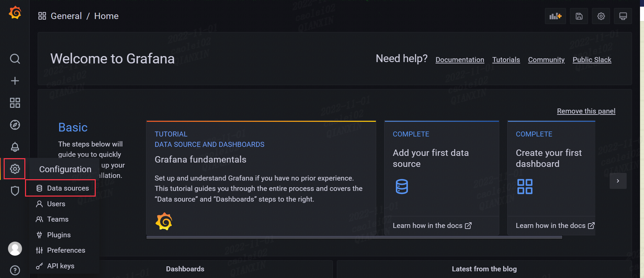Click the Home breadcrumb link

[106, 16]
